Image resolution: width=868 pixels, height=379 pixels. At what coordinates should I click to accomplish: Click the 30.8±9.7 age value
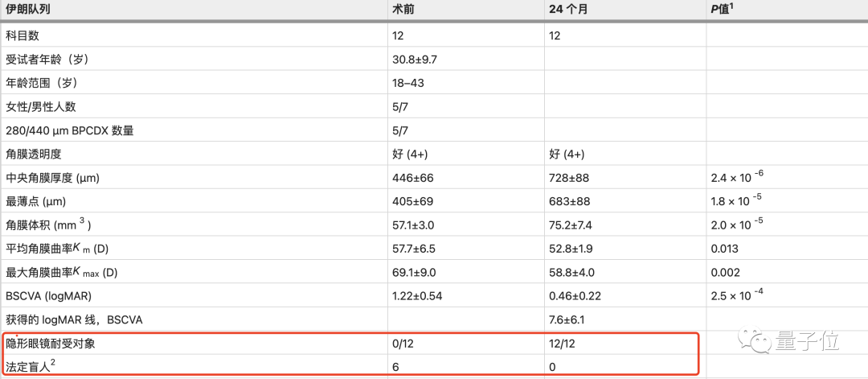click(x=415, y=60)
